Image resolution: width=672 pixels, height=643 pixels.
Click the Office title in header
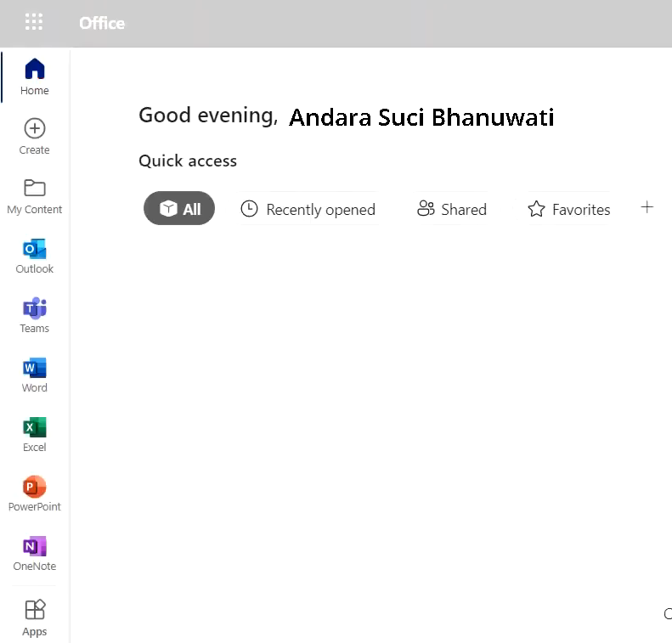tap(102, 23)
